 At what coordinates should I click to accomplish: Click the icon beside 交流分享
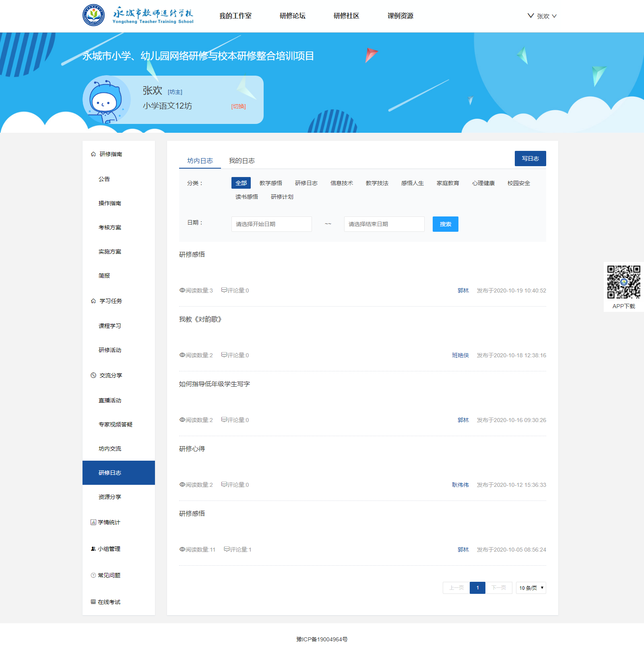point(93,375)
